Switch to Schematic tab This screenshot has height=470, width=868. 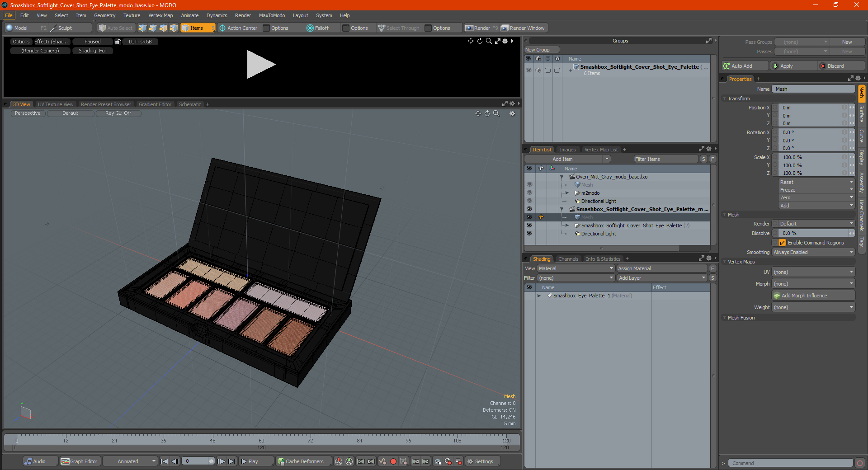(190, 104)
